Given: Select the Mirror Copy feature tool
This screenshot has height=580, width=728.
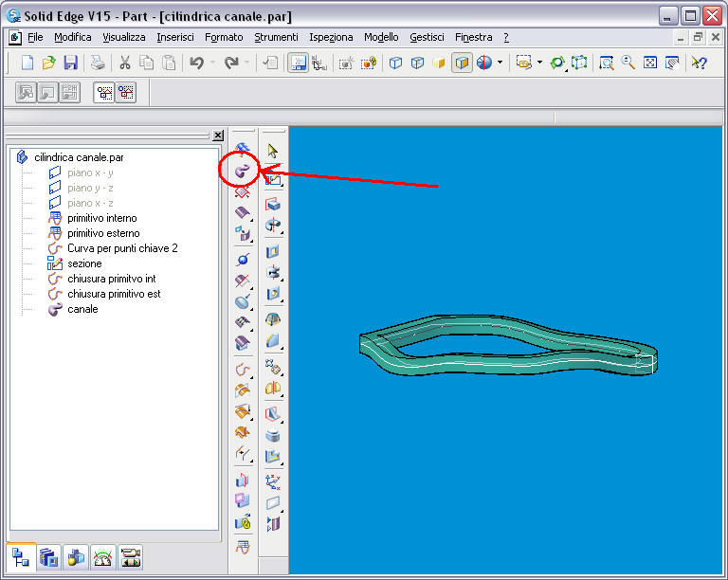Looking at the screenshot, I should pos(273,389).
